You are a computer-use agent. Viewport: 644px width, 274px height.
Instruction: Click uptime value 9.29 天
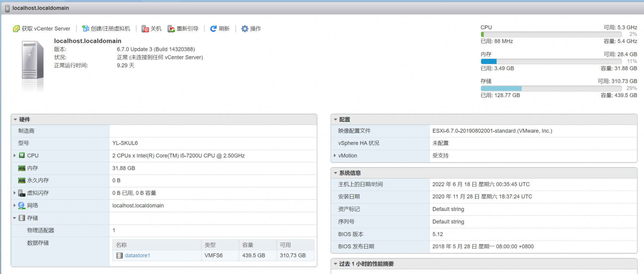coord(126,65)
